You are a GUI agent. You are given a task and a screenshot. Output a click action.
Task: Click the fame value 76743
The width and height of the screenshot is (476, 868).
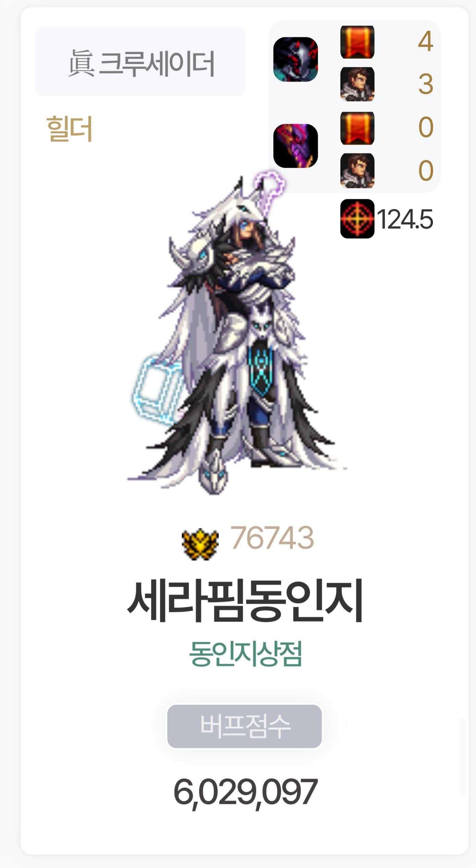272,538
